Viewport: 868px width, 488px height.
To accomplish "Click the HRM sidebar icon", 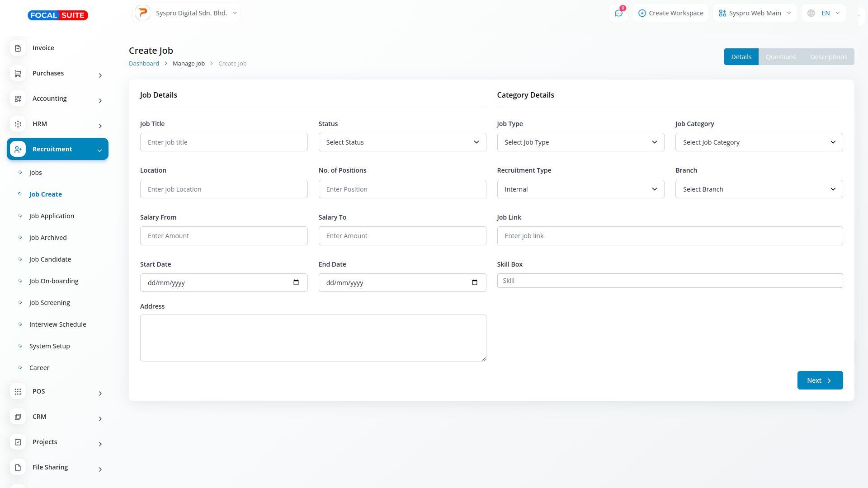I will (x=18, y=124).
